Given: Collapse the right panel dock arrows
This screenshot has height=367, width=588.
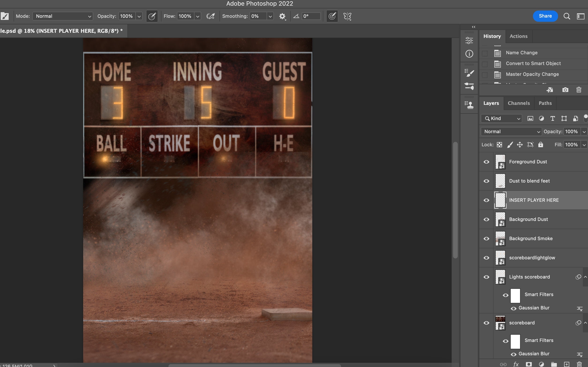Looking at the screenshot, I should pos(473,26).
